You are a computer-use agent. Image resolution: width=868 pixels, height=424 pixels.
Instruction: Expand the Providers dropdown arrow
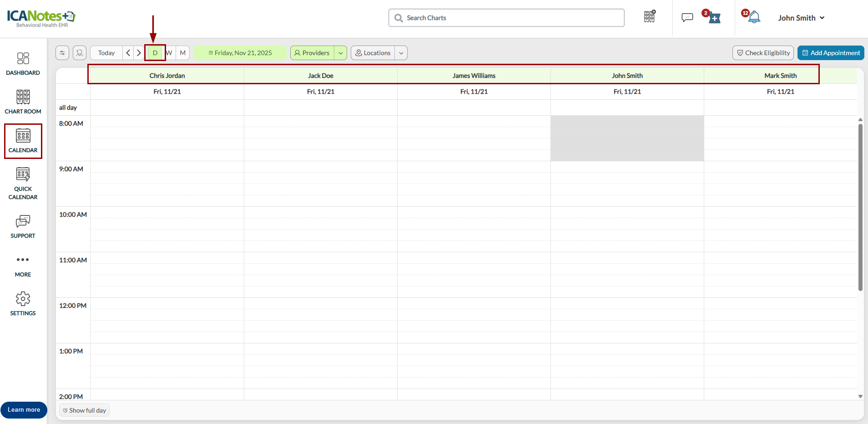[341, 53]
